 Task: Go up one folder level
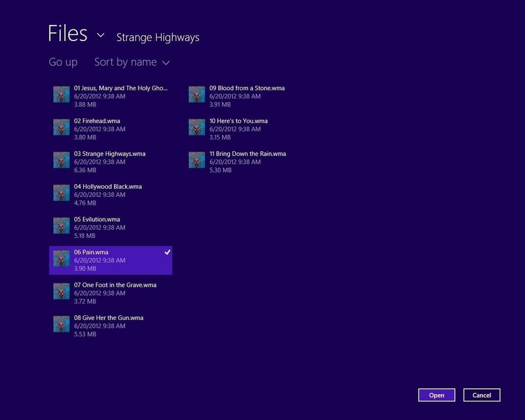tap(63, 62)
